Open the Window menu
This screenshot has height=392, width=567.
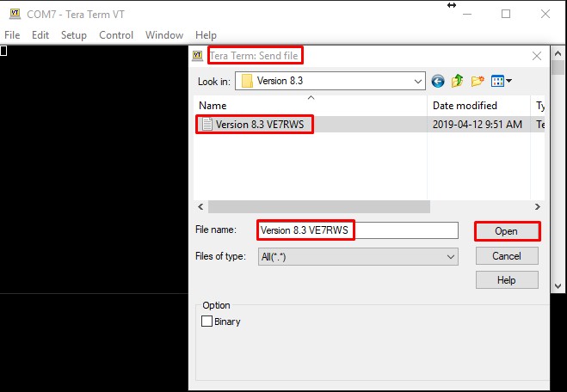click(164, 35)
